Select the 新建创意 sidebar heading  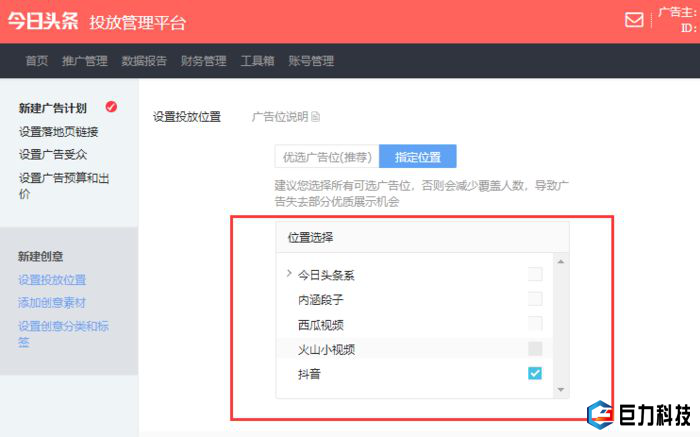click(41, 256)
